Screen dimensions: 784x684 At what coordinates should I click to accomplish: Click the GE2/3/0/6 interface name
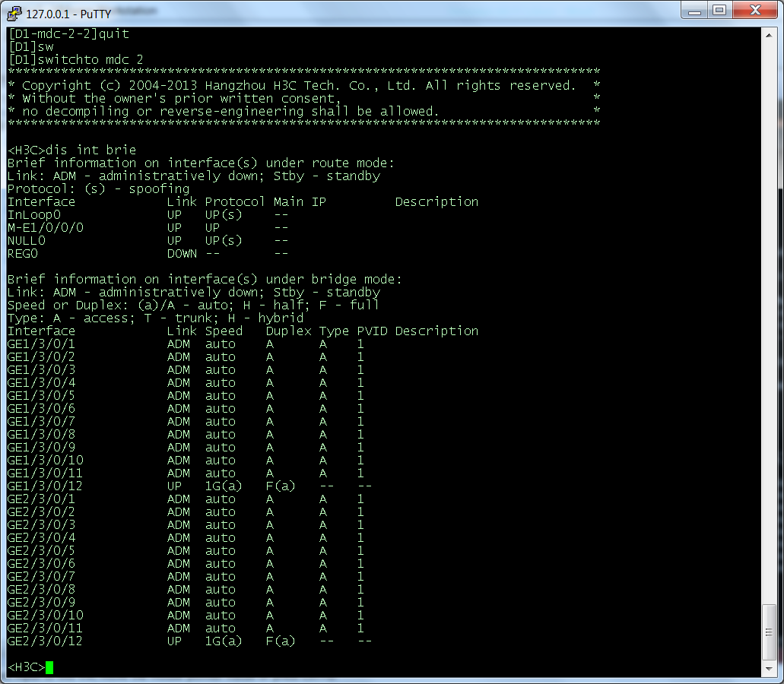(42, 564)
